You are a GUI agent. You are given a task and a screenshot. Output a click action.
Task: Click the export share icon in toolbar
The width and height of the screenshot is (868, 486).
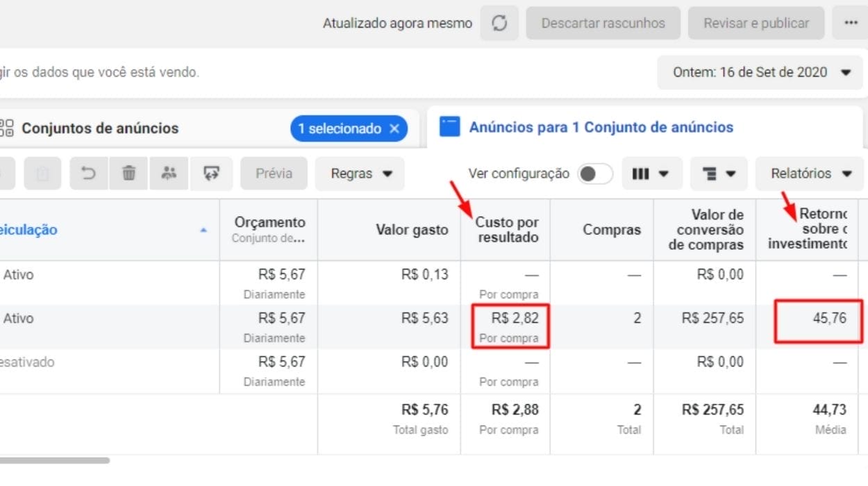[x=211, y=174]
